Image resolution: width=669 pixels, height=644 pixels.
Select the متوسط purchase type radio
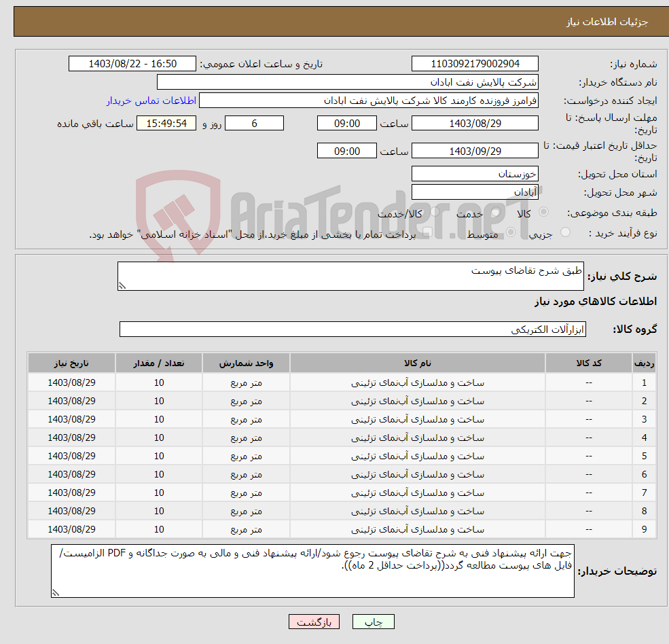511,232
